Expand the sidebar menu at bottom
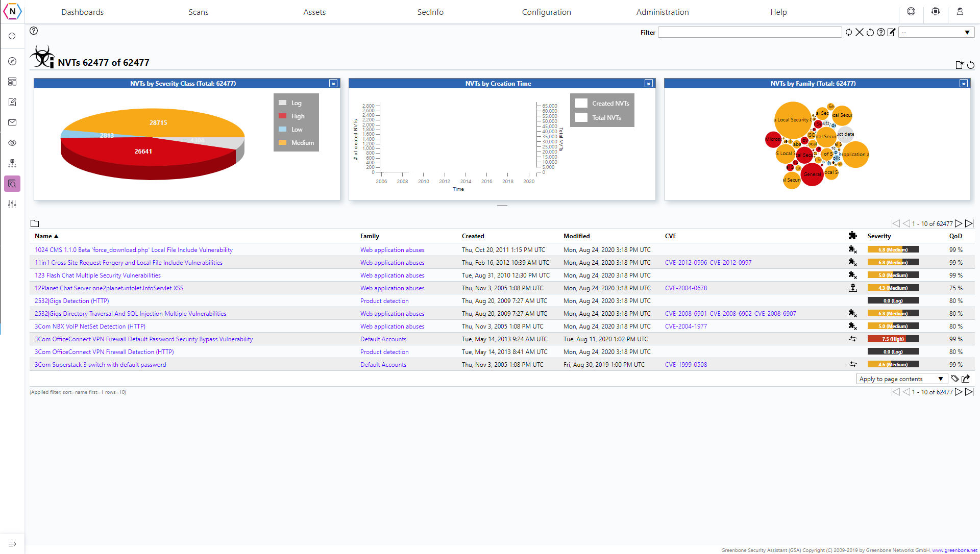 pyautogui.click(x=12, y=544)
